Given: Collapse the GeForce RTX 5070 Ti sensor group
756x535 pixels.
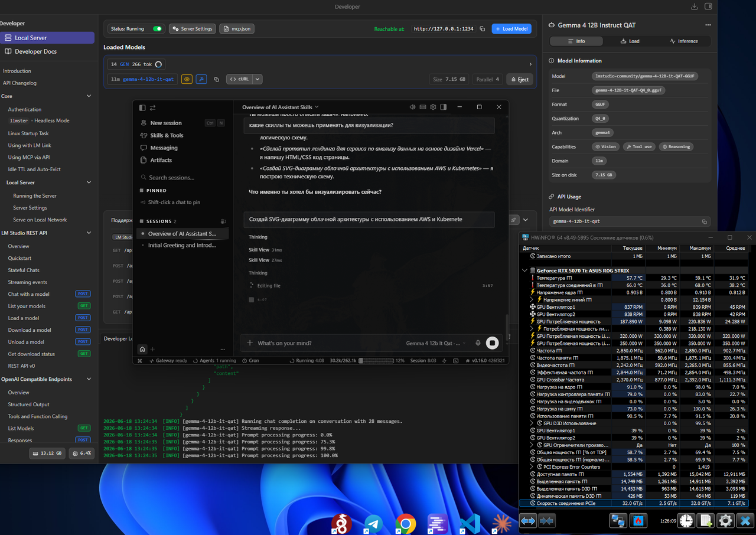Looking at the screenshot, I should coord(525,270).
